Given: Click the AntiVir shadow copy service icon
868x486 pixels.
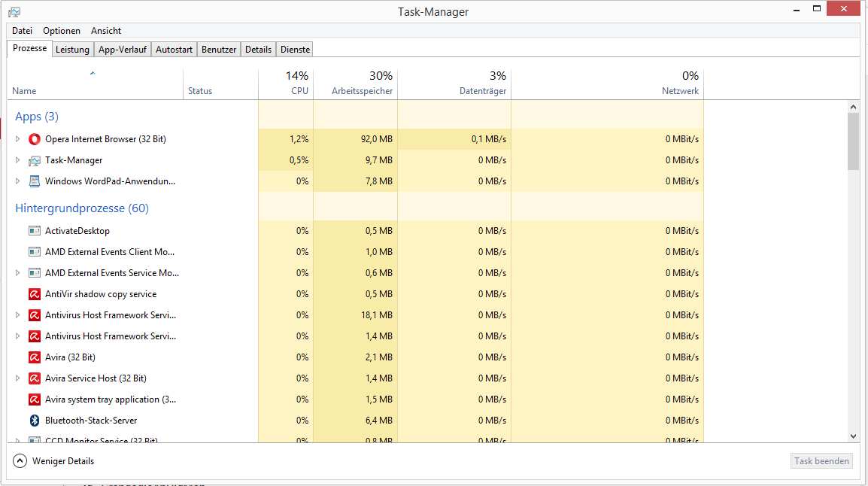Looking at the screenshot, I should point(35,294).
